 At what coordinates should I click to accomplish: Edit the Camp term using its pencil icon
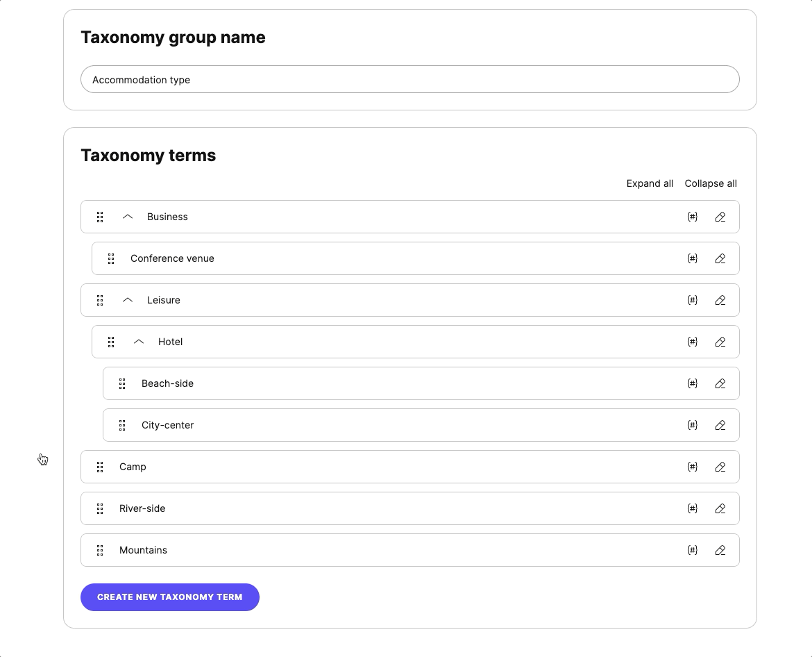[720, 467]
